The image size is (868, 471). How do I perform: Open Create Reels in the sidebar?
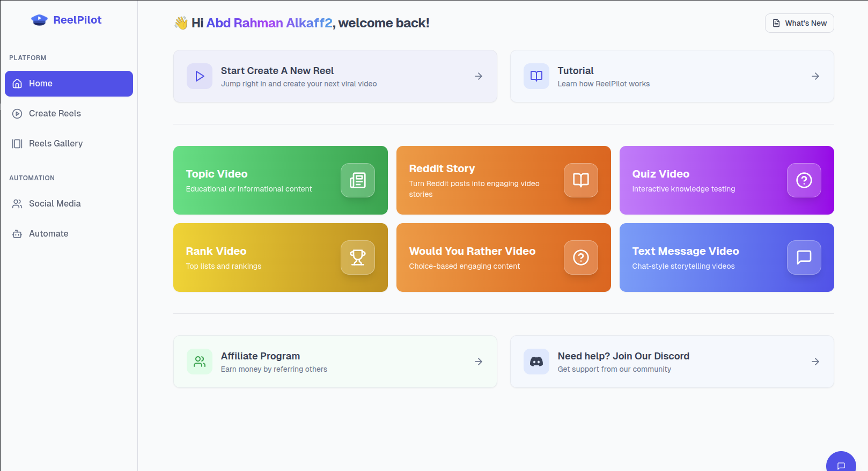(69, 114)
